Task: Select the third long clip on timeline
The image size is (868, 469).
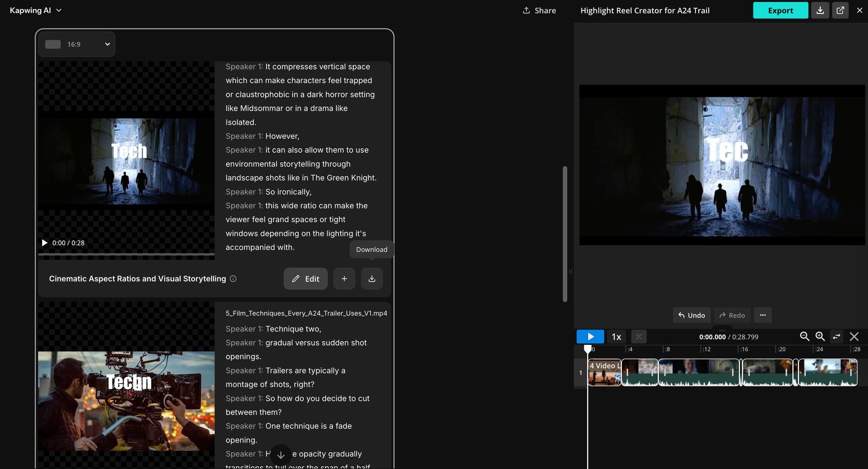Action: coord(699,372)
